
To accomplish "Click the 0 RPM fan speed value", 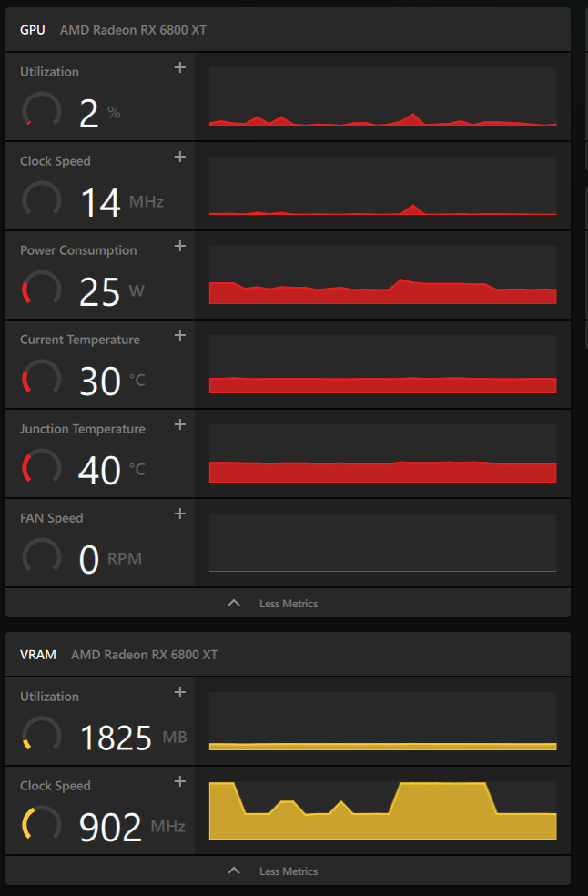I will (x=110, y=559).
